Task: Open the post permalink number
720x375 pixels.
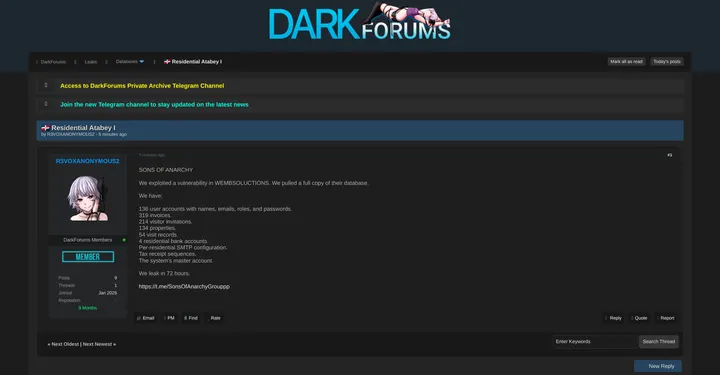Action: click(669, 155)
